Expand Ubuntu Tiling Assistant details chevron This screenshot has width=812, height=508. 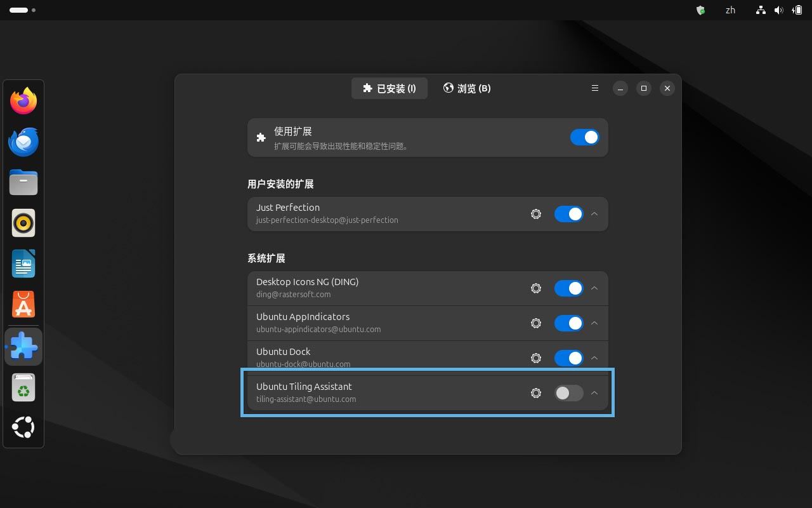pyautogui.click(x=594, y=393)
